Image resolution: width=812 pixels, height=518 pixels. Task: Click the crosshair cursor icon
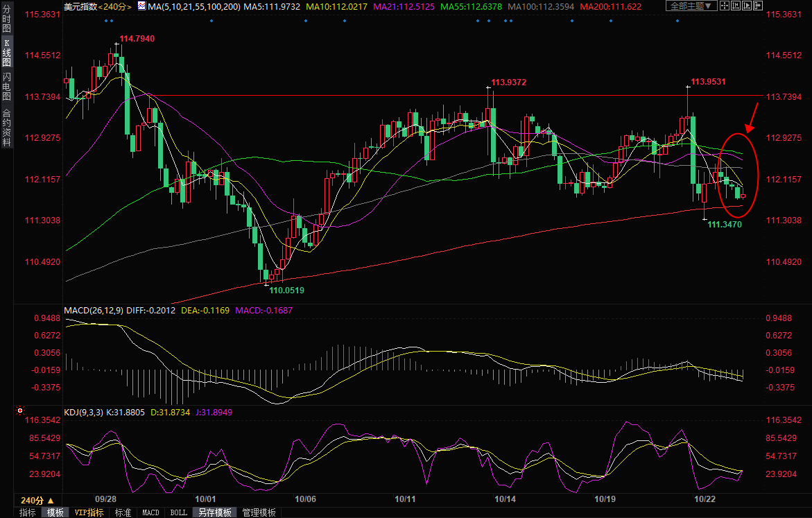pyautogui.click(x=725, y=6)
